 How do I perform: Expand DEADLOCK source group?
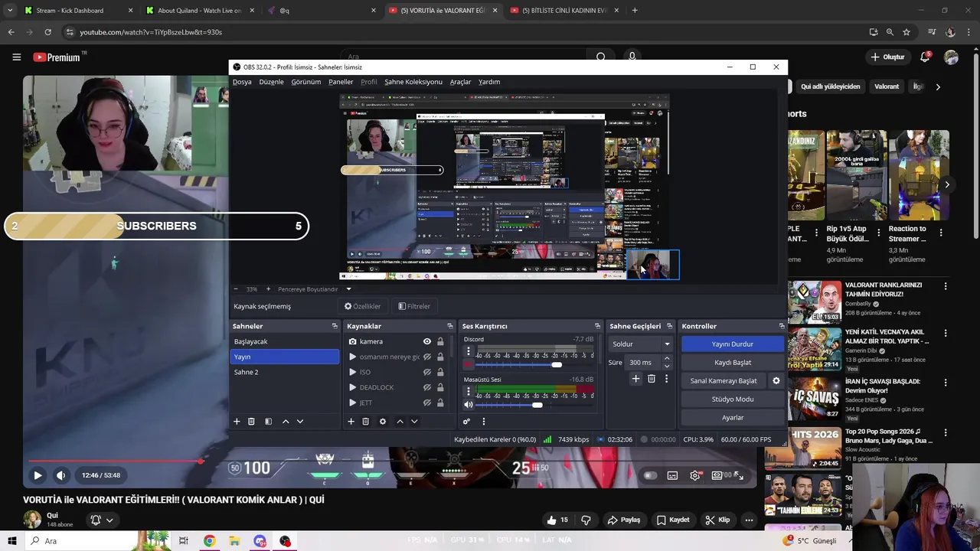(x=352, y=387)
